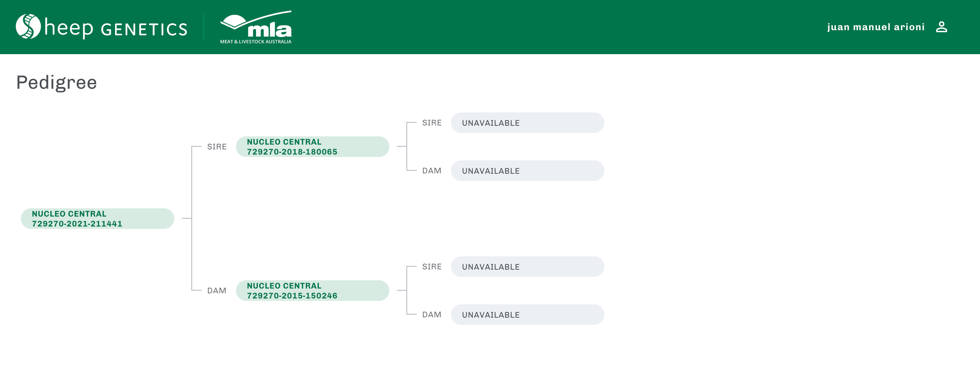980x379 pixels.
Task: Click Unavailable sire of animal 180065
Action: pyautogui.click(x=527, y=123)
